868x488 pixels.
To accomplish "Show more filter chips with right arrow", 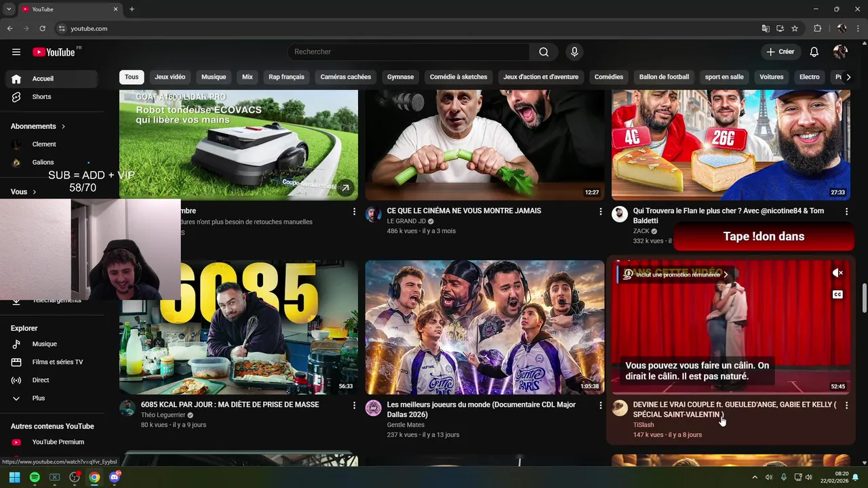I will click(848, 77).
